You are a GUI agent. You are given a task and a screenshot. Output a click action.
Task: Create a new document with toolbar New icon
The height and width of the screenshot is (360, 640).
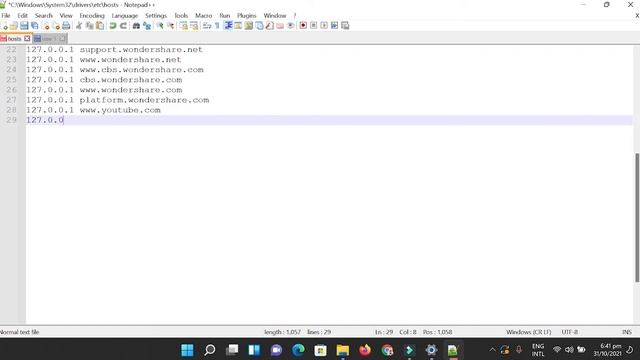pyautogui.click(x=4, y=26)
